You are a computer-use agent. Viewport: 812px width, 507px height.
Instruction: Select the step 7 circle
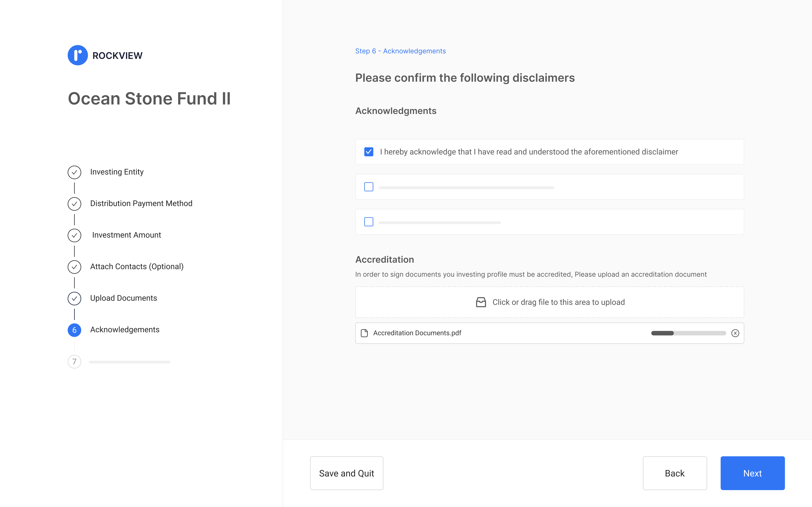pos(74,361)
